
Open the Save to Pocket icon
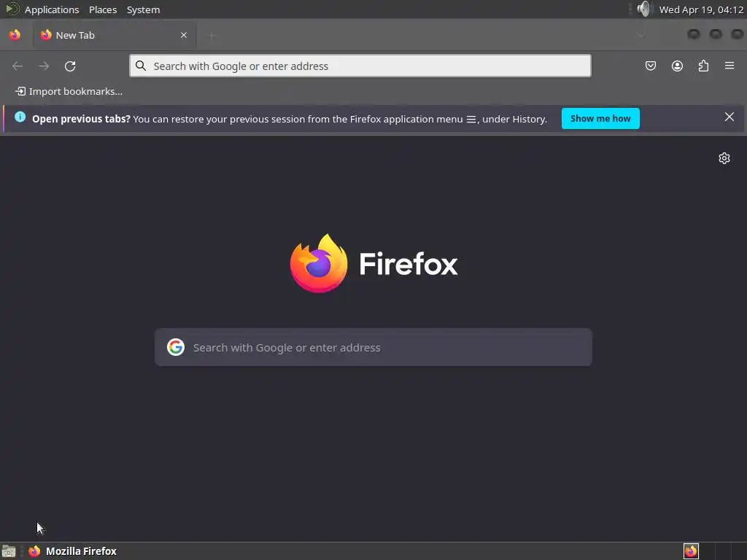650,66
